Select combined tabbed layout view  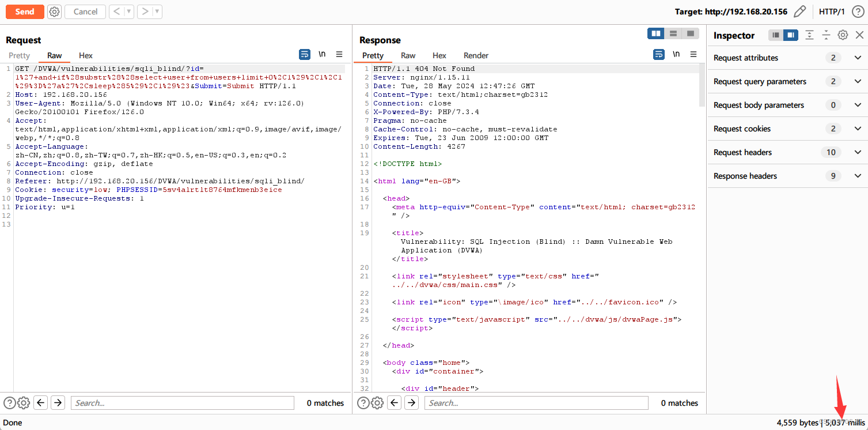690,34
